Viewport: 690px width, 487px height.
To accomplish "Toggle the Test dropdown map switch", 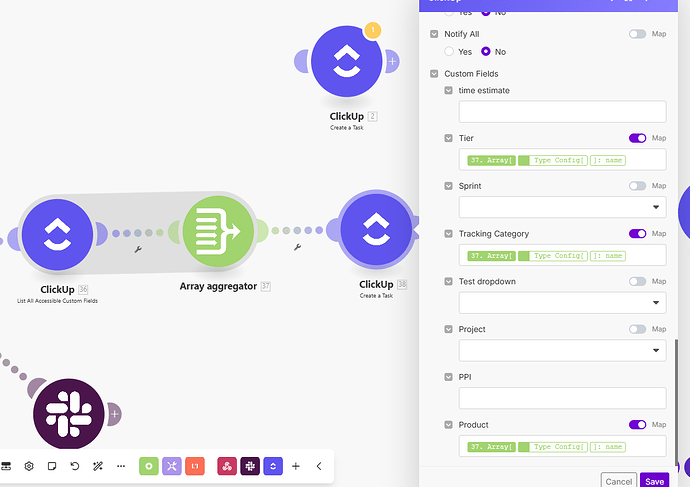I will point(637,281).
